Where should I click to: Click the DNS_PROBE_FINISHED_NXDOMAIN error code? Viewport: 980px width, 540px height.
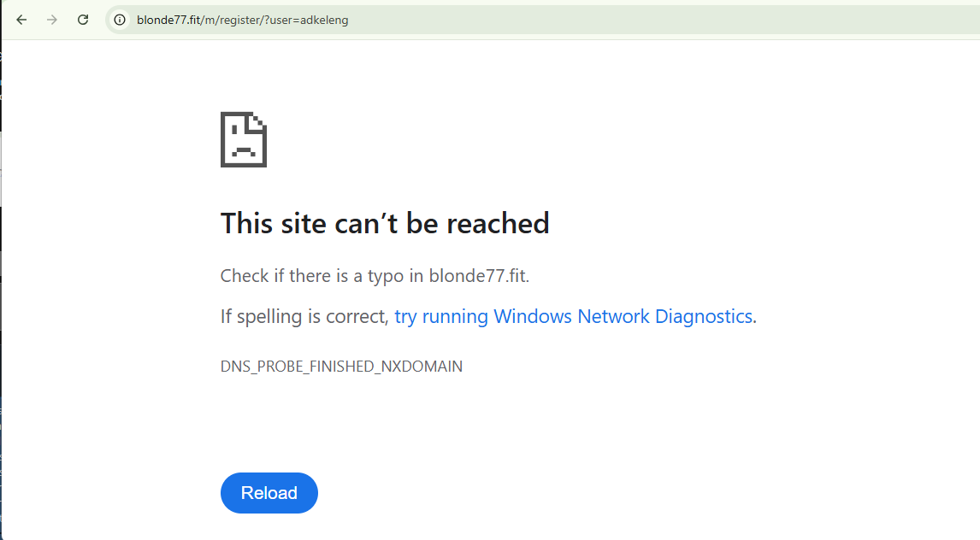coord(341,367)
